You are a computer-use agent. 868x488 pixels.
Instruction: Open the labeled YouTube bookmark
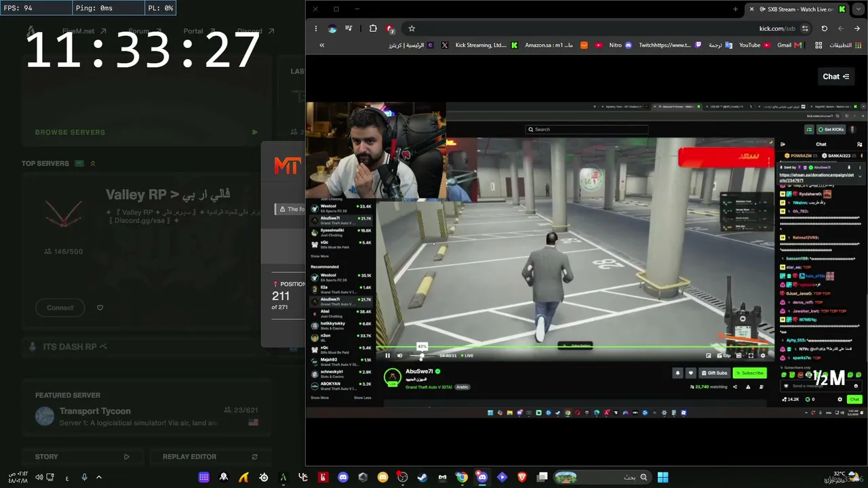[x=755, y=45]
